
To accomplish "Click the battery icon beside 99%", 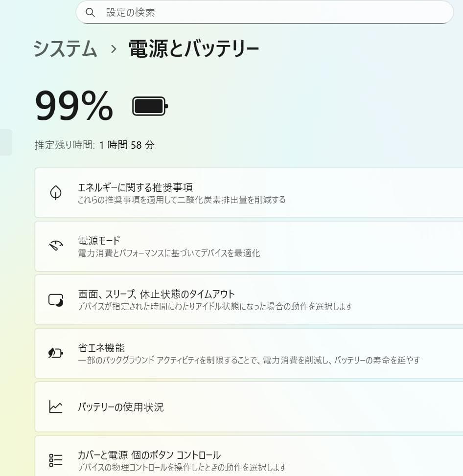I will pyautogui.click(x=149, y=105).
